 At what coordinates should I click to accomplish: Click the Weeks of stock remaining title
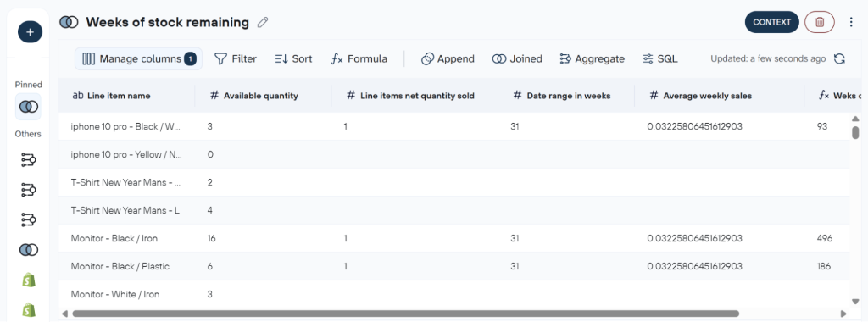[x=167, y=22]
